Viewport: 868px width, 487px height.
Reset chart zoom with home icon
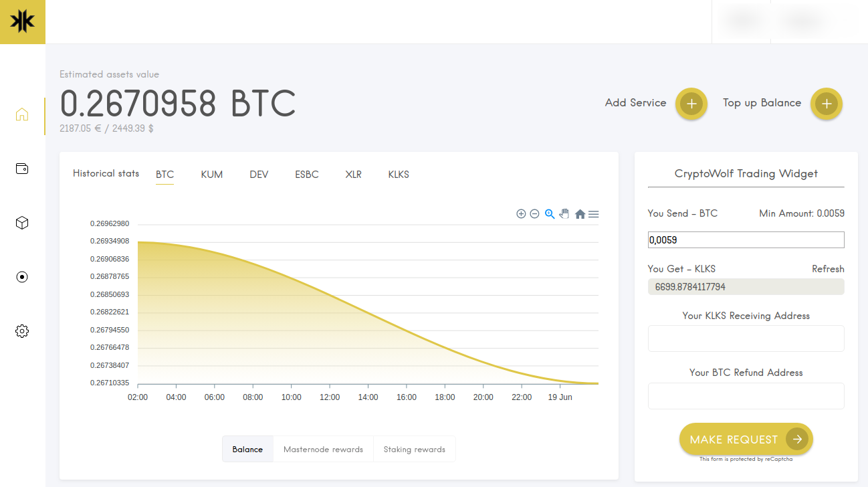(x=580, y=214)
